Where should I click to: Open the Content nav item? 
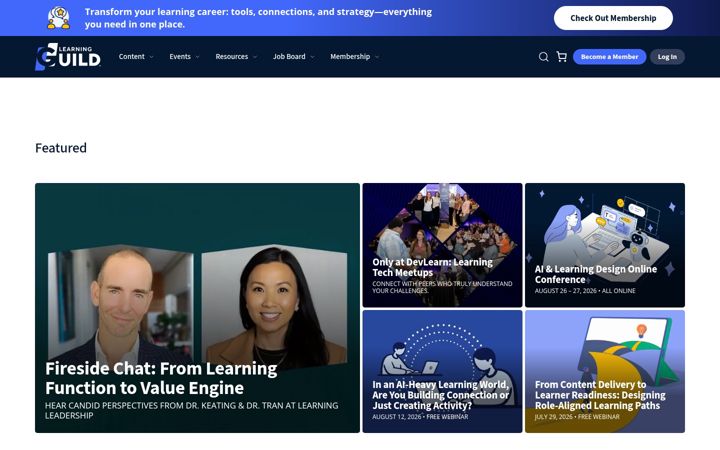pyautogui.click(x=131, y=56)
